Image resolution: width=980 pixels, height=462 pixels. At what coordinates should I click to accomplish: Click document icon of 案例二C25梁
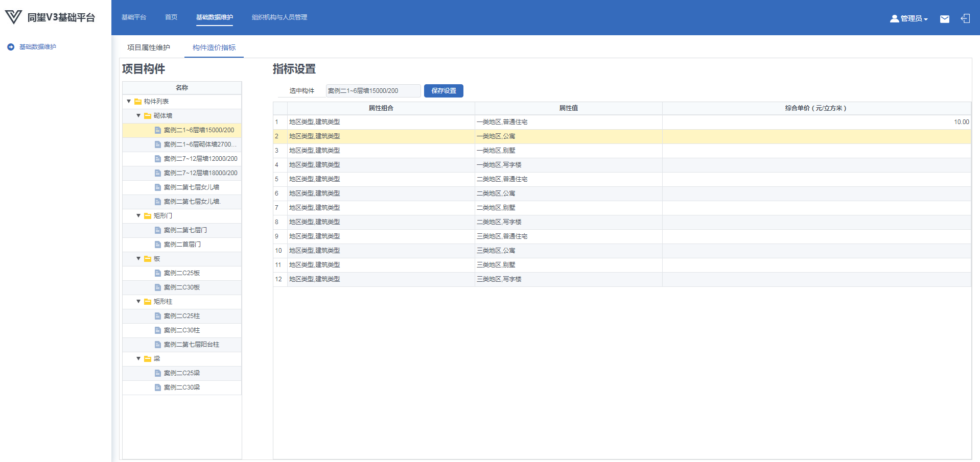click(x=158, y=373)
